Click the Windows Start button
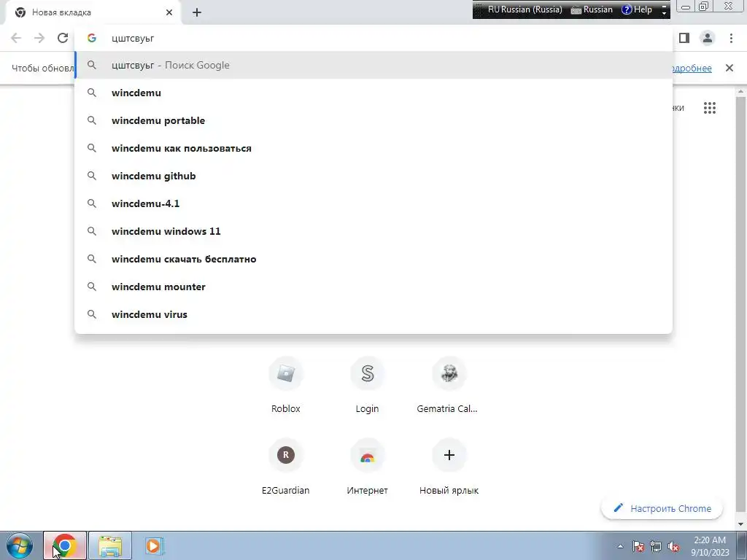747x560 pixels. tap(20, 545)
